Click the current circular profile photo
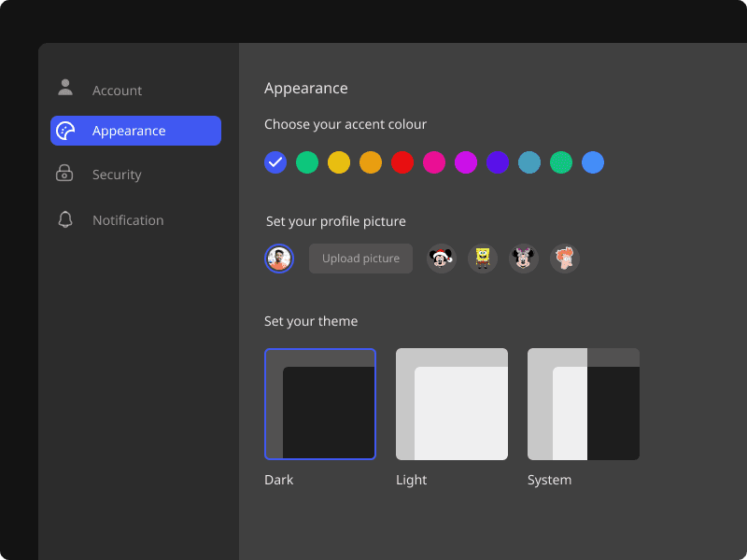 [x=278, y=259]
